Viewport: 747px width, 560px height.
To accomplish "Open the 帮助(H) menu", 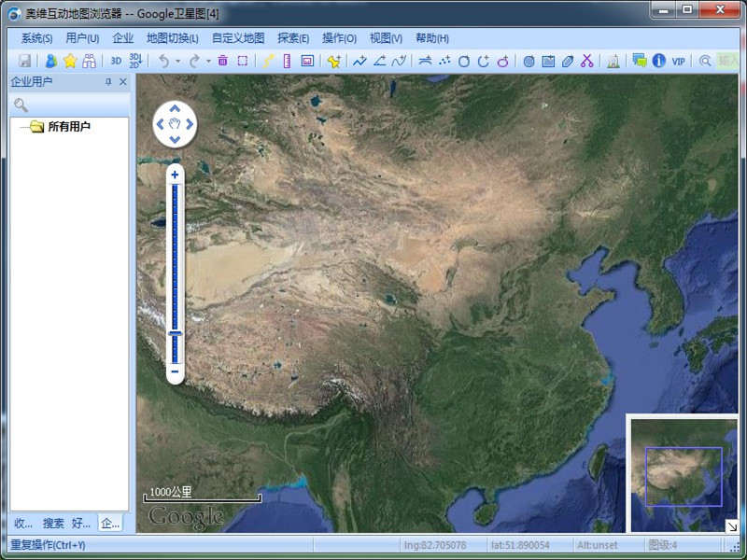I will [x=432, y=38].
